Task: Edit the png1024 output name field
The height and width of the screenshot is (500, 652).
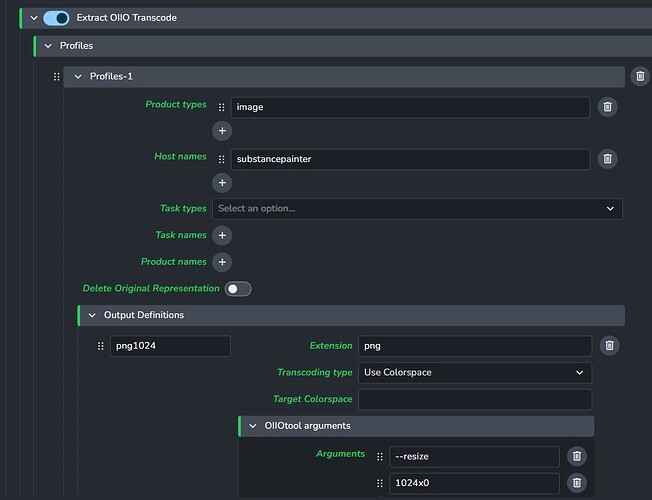Action: coord(170,346)
